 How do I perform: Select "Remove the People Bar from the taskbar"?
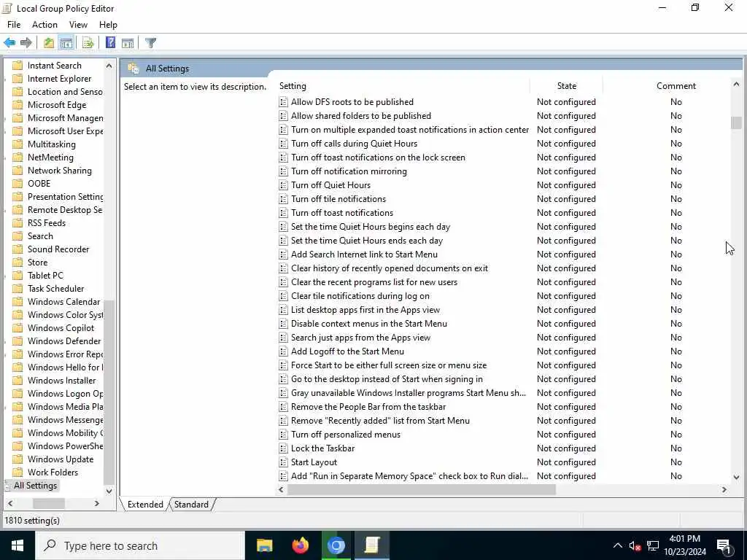pyautogui.click(x=368, y=407)
